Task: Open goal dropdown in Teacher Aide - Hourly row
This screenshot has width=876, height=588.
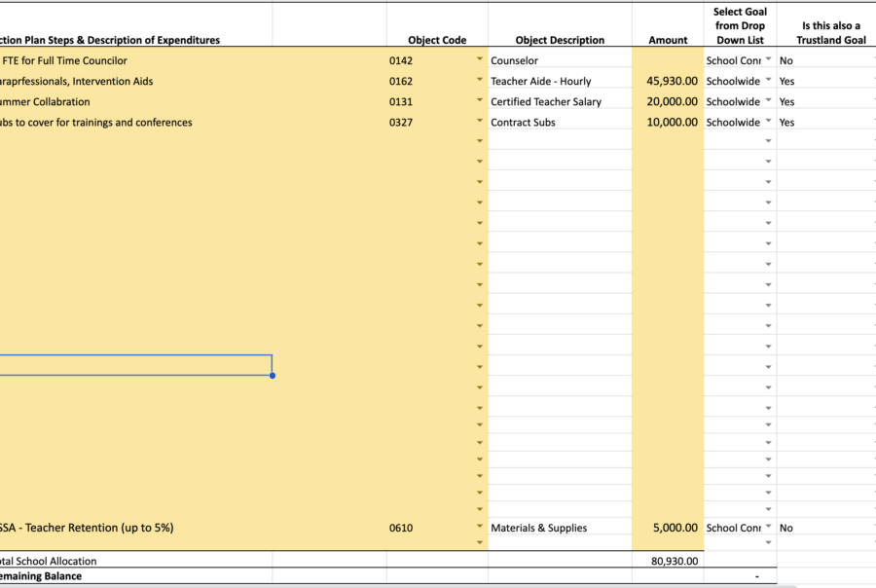Action: [768, 80]
